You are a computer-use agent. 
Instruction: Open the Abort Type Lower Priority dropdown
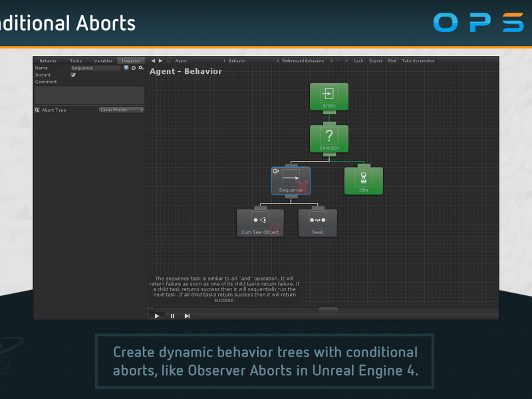[x=122, y=110]
